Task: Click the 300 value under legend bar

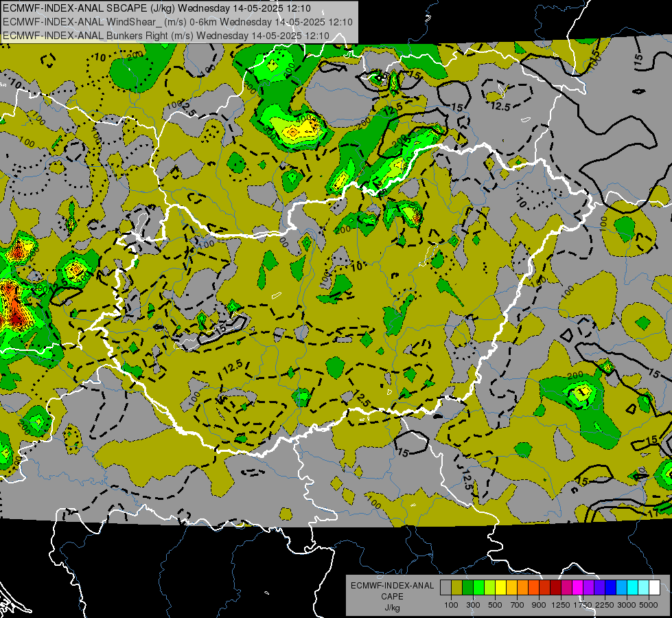Action: (473, 605)
